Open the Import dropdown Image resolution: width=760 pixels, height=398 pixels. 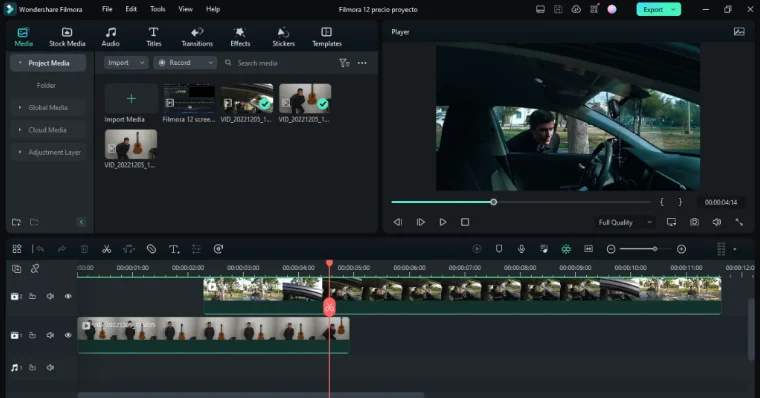[126, 63]
